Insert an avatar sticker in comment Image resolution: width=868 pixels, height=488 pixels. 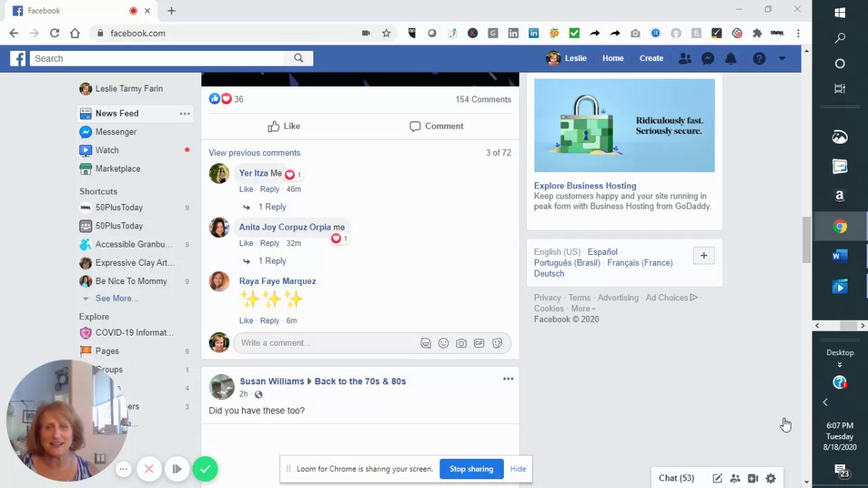[426, 344]
